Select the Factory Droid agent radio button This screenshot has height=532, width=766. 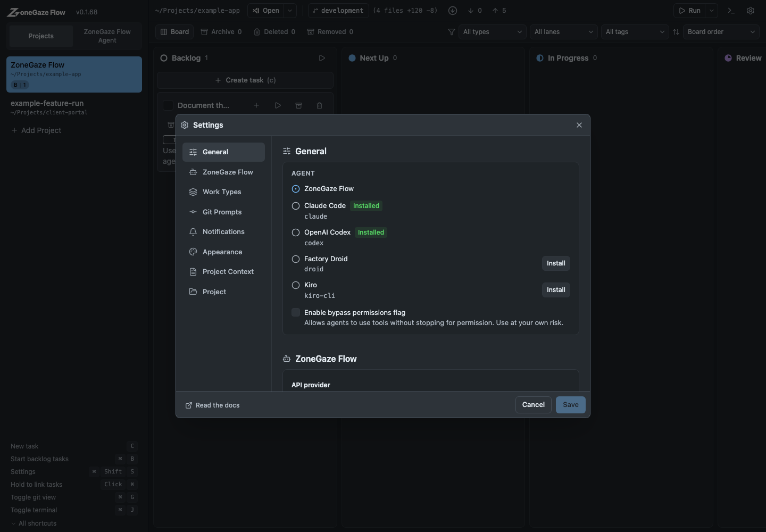[296, 259]
